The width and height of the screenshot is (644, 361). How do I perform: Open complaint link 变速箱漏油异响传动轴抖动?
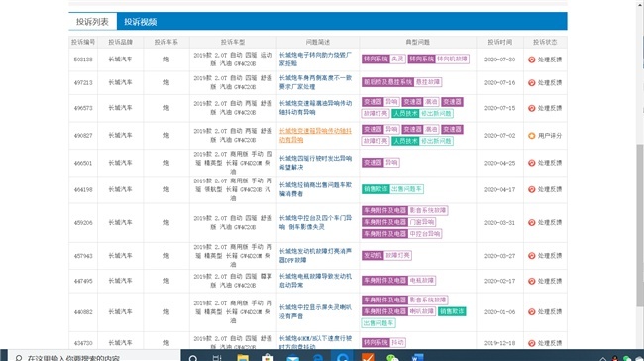(x=315, y=108)
